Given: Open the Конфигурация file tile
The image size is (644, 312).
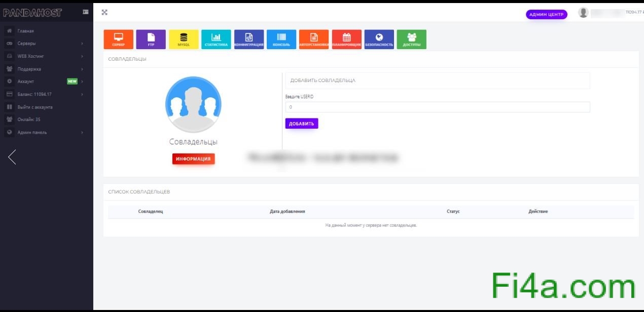Looking at the screenshot, I should tap(248, 39).
